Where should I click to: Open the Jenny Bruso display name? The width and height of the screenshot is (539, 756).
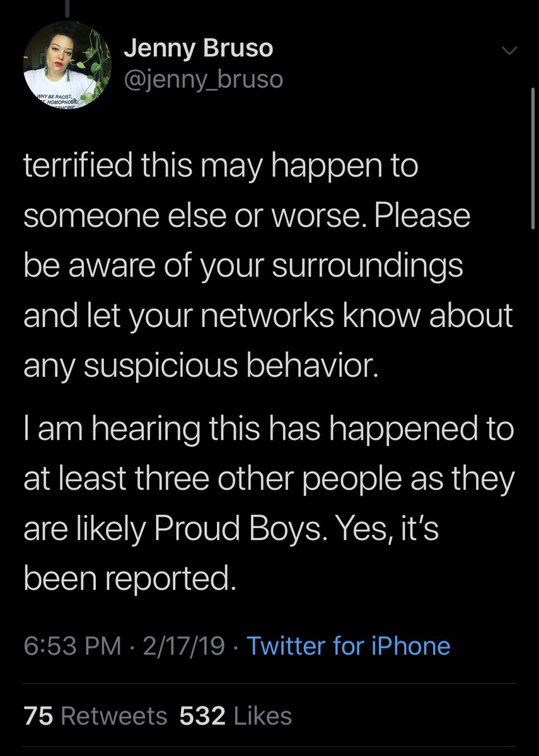click(199, 49)
